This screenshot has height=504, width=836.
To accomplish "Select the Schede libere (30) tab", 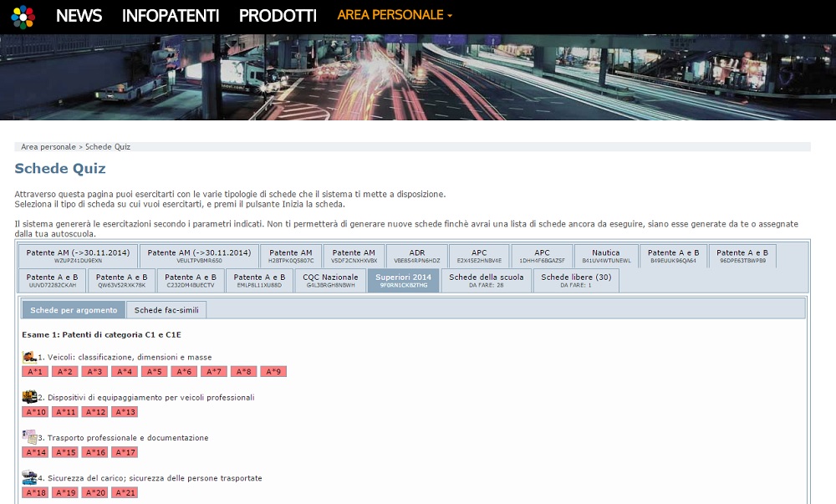I will (576, 280).
